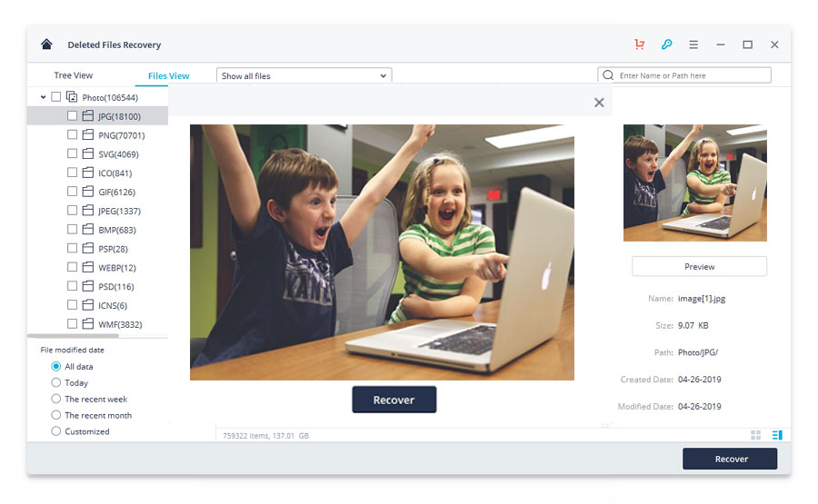Select the Customized date option
This screenshot has height=504, width=818.
[x=55, y=431]
